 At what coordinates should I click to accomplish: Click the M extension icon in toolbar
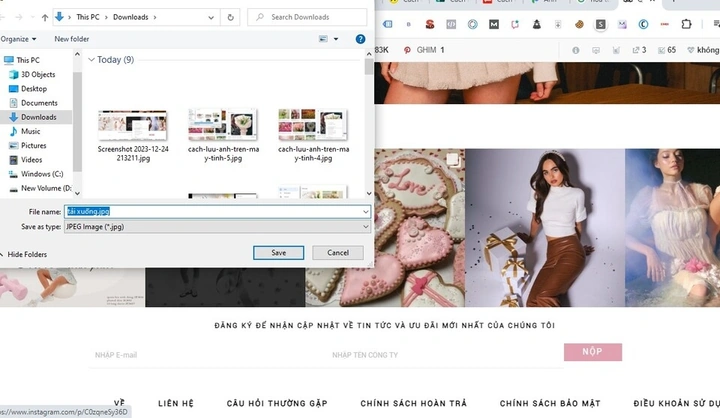(x=494, y=24)
